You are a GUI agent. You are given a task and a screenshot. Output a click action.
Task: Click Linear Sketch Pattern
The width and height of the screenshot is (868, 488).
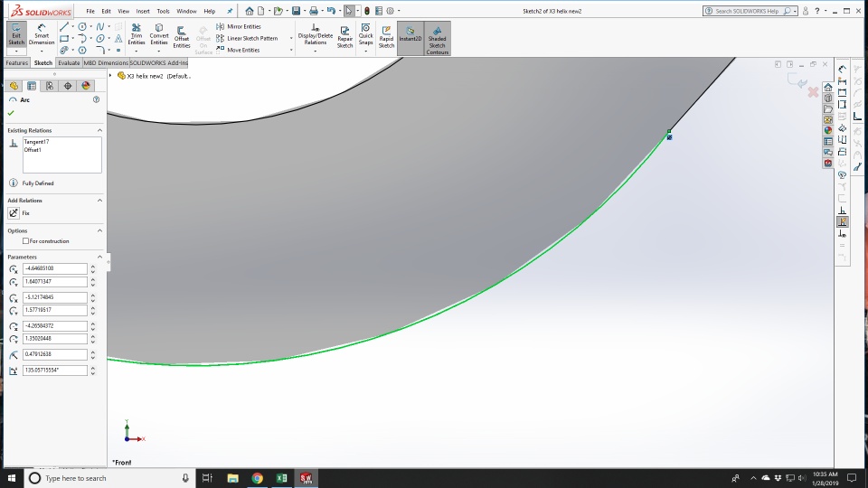tap(247, 38)
